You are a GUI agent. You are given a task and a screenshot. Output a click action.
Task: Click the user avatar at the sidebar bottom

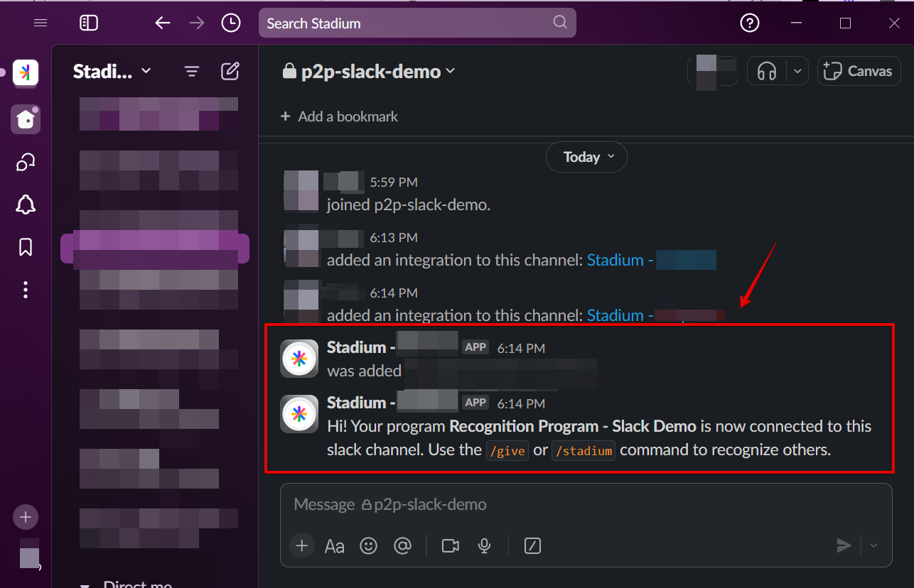pos(29,553)
